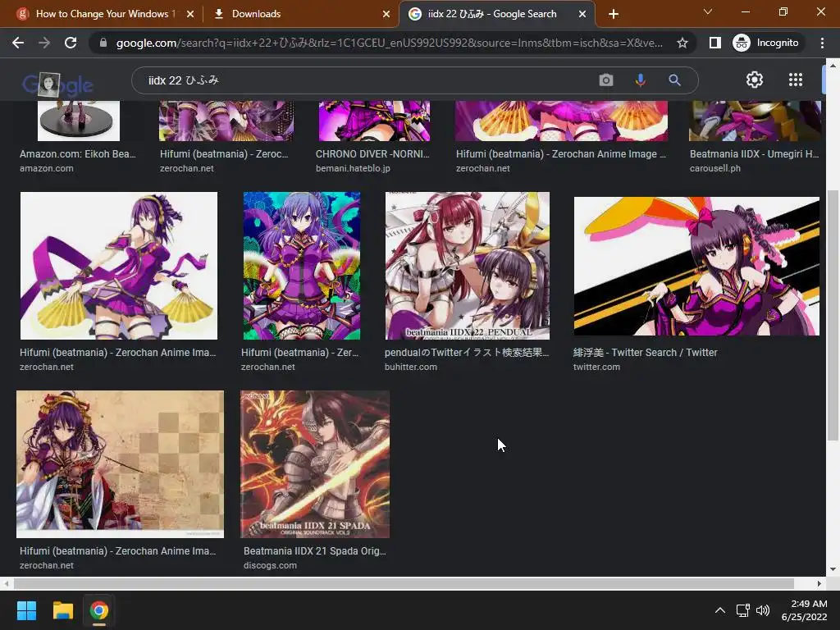
Task: Click the twitter.com source text
Action: (596, 367)
